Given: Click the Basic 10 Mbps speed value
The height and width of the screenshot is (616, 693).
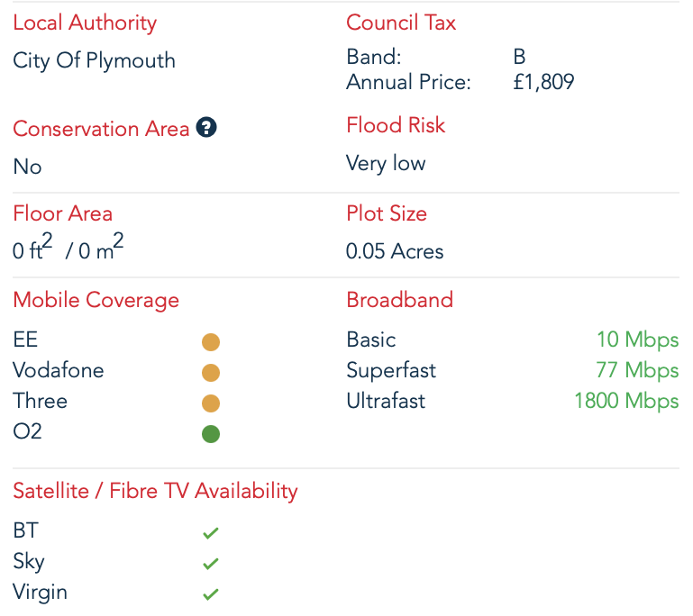Looking at the screenshot, I should 637,340.
